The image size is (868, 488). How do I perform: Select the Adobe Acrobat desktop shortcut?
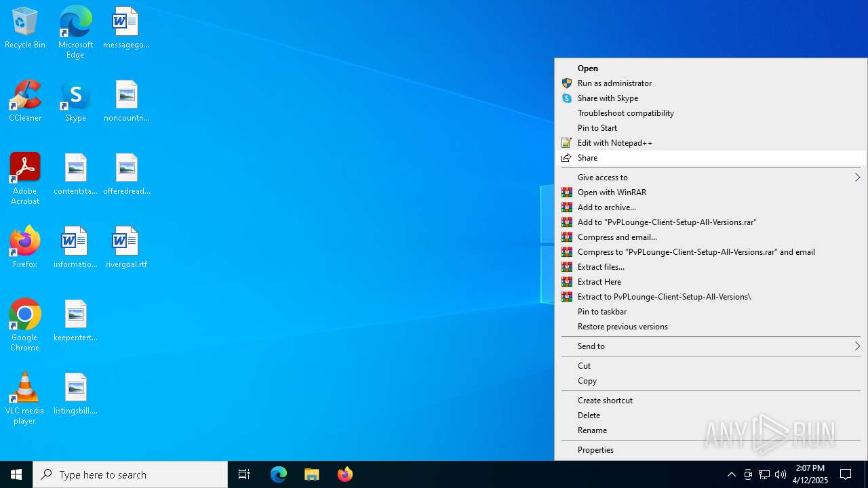[x=25, y=179]
